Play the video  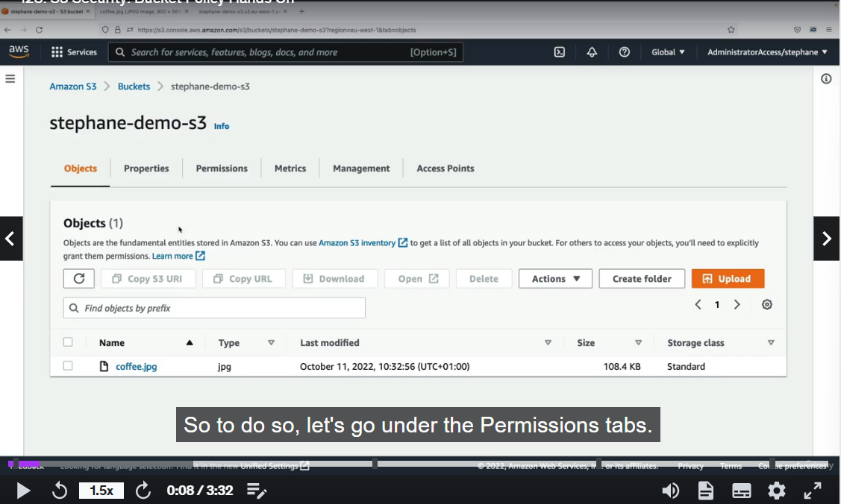click(22, 490)
